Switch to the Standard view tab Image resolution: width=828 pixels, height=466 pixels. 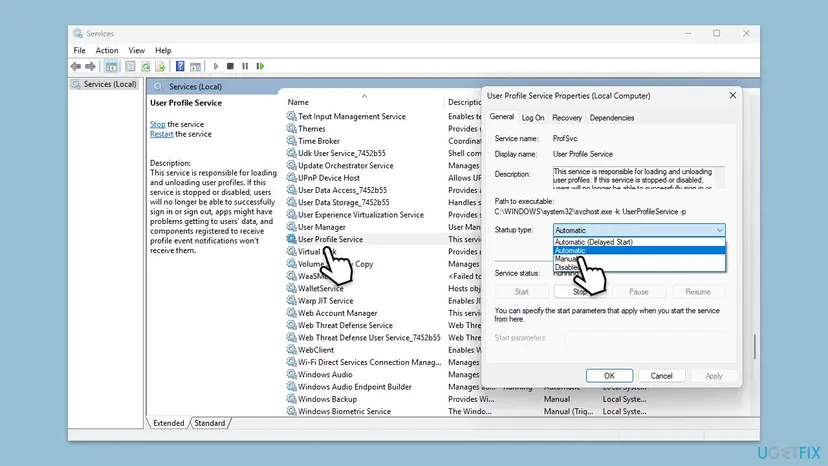210,423
